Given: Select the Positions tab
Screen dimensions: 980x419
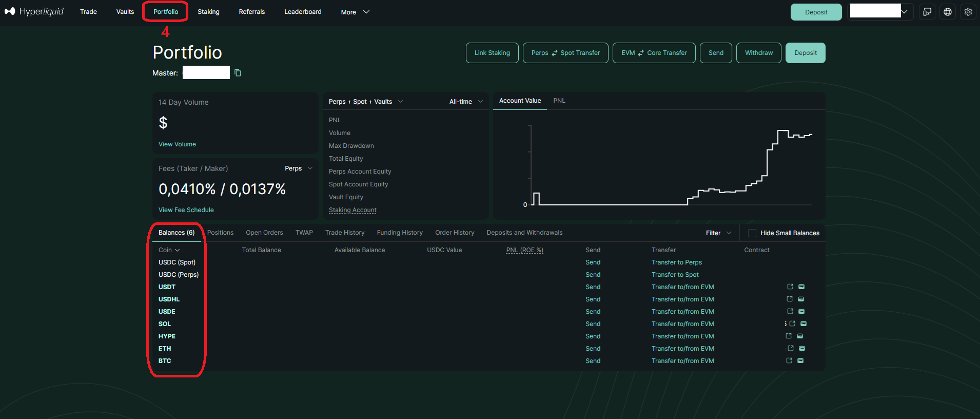Looking at the screenshot, I should (x=220, y=233).
